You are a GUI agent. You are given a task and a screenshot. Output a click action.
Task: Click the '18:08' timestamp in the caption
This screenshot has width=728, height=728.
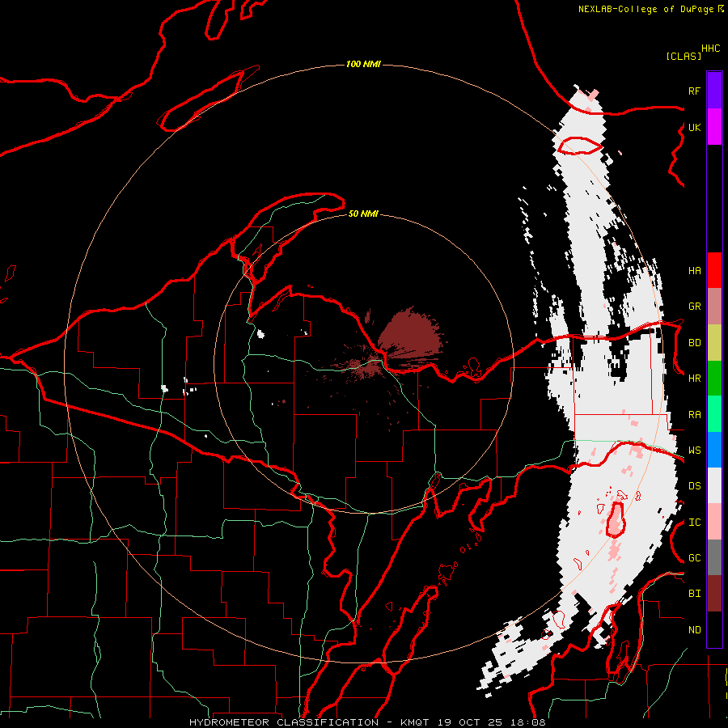[527, 722]
